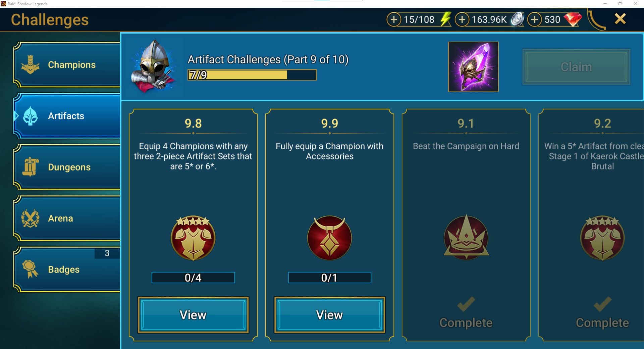Screen dimensions: 644x349
Task: Click the purple crystal helmet reward icon
Action: tap(473, 67)
